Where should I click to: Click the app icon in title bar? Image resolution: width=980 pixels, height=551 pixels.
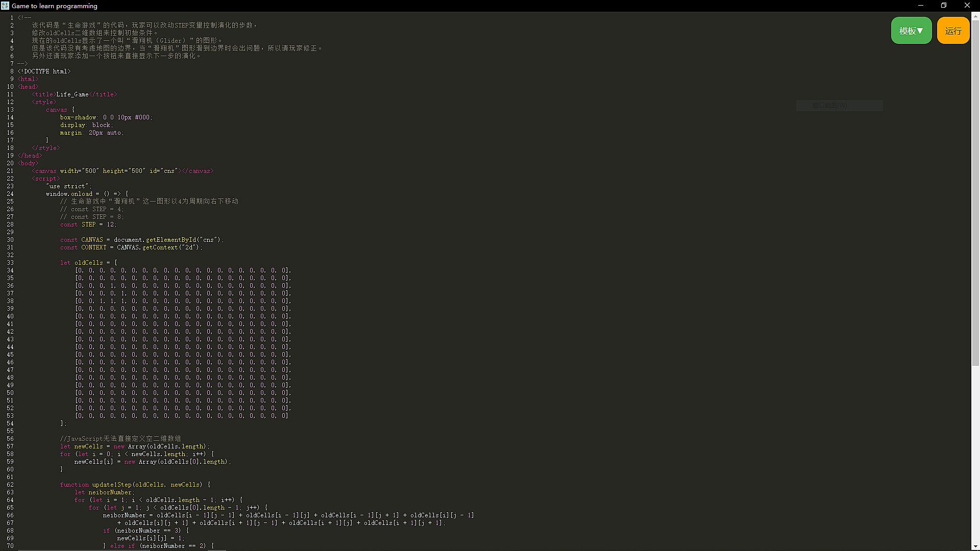[5, 6]
